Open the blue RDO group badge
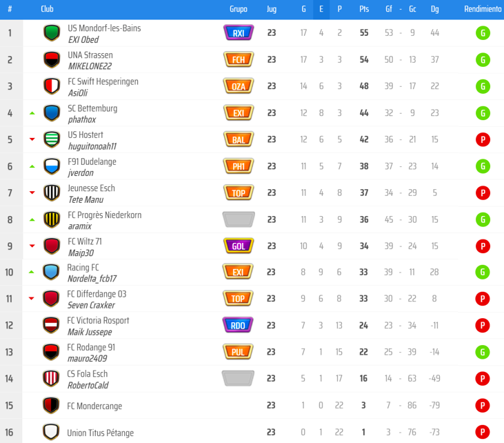 pos(238,325)
